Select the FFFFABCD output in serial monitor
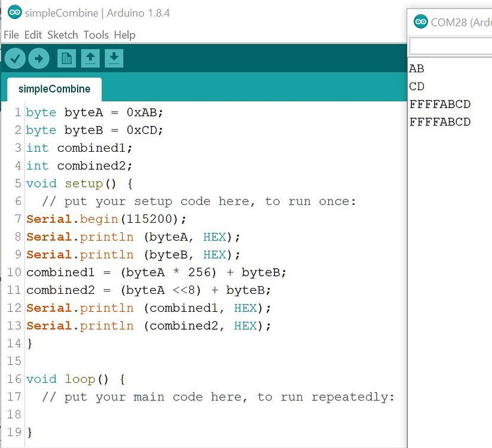 (441, 104)
